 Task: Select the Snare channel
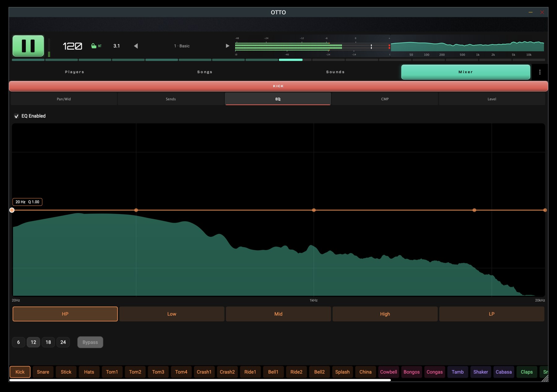(x=43, y=372)
